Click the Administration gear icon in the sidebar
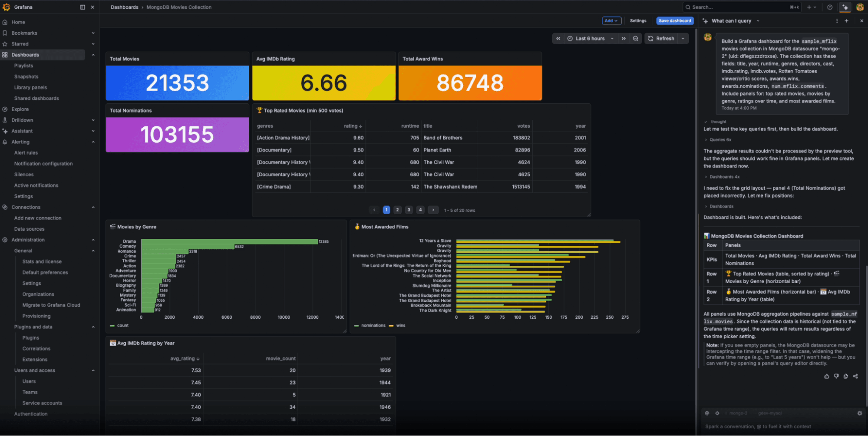 (x=5, y=240)
